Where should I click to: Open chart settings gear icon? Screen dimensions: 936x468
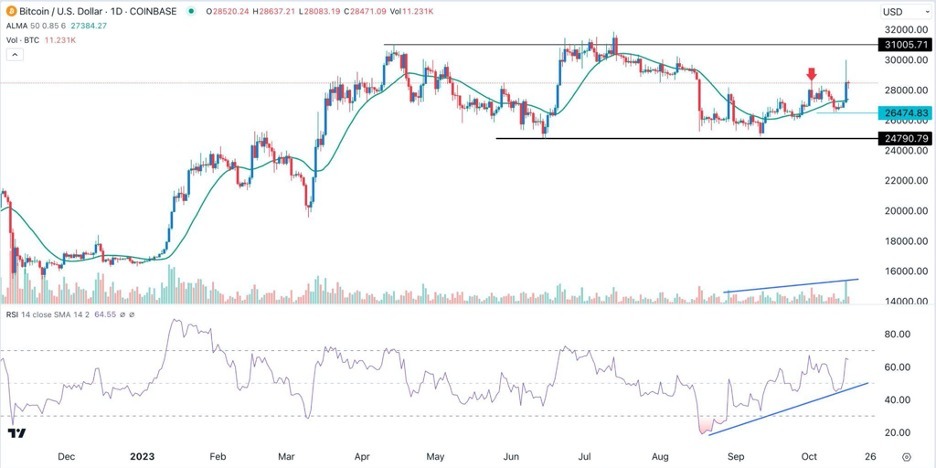coord(906,457)
